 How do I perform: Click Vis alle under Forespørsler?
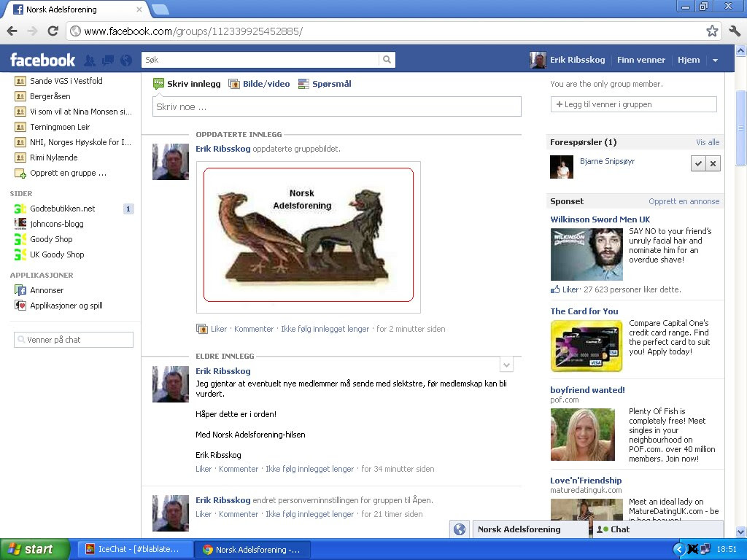(708, 142)
